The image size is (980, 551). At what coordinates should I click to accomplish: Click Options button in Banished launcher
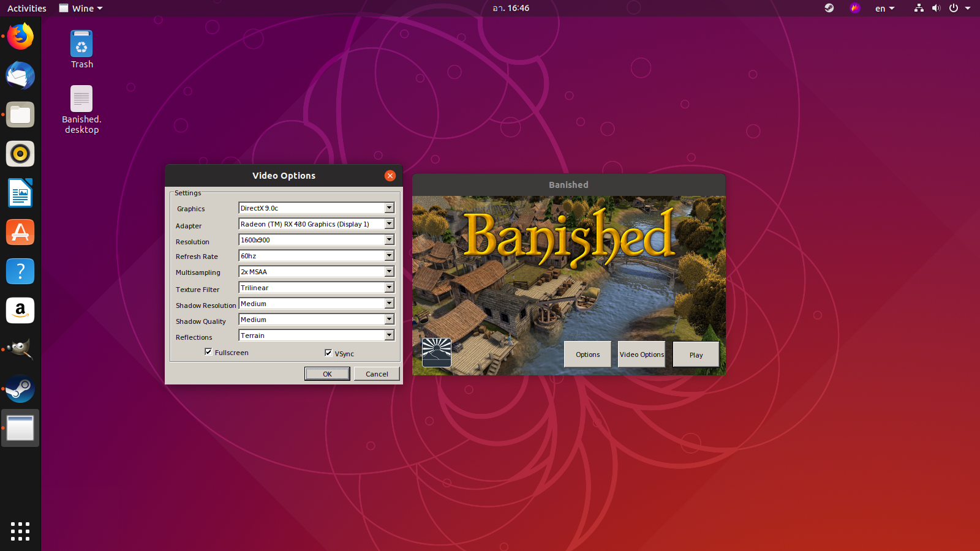(588, 354)
